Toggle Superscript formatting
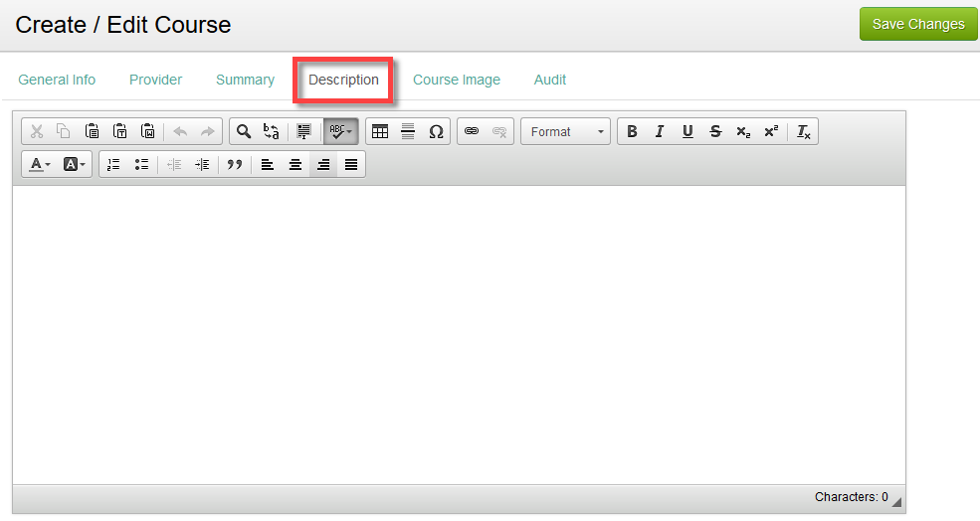980x521 pixels. [x=771, y=132]
